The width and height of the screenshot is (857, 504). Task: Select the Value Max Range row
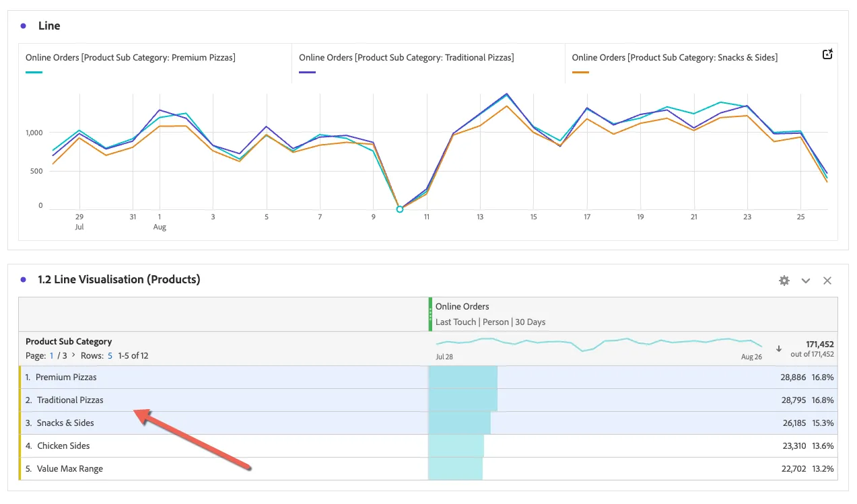tap(428, 469)
